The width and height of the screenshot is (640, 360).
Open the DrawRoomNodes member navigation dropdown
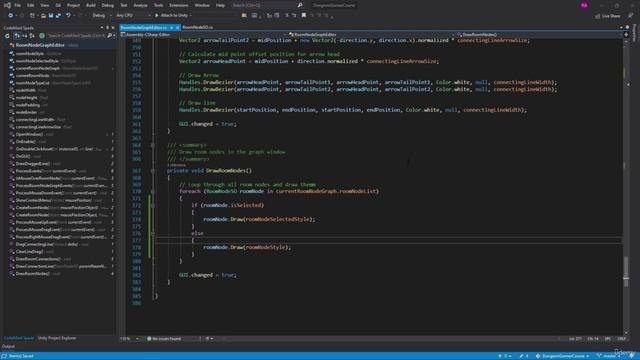(x=540, y=35)
